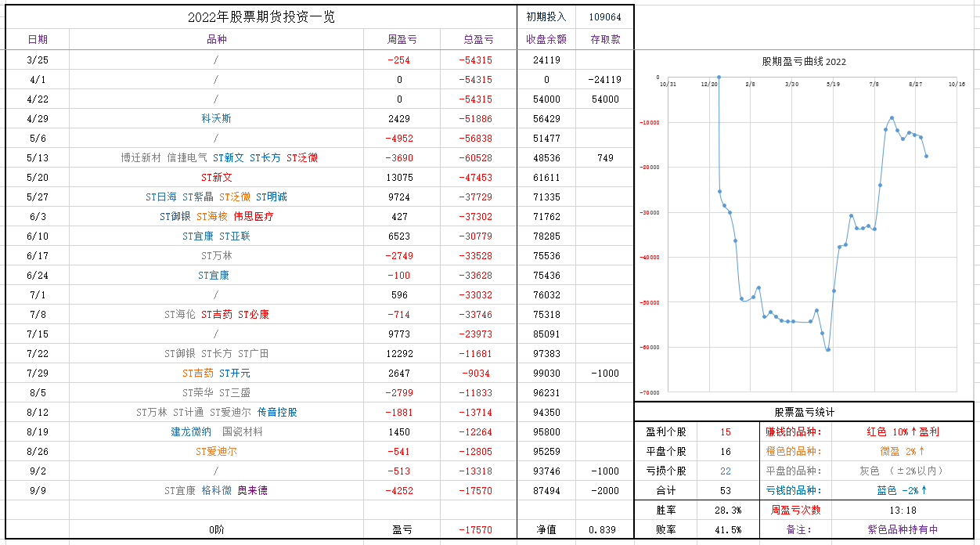This screenshot has width=980, height=545.
Task: Select the 0阶 cell in the bottom row
Action: coord(216,530)
